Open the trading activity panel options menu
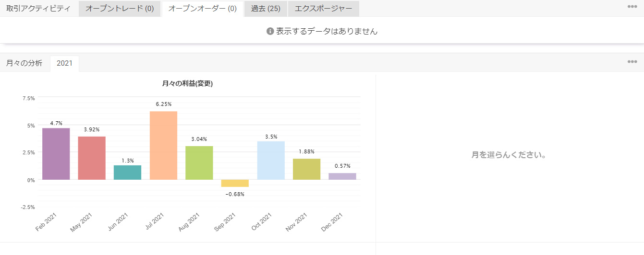Screen dimensions: 644x255 tap(632, 7)
